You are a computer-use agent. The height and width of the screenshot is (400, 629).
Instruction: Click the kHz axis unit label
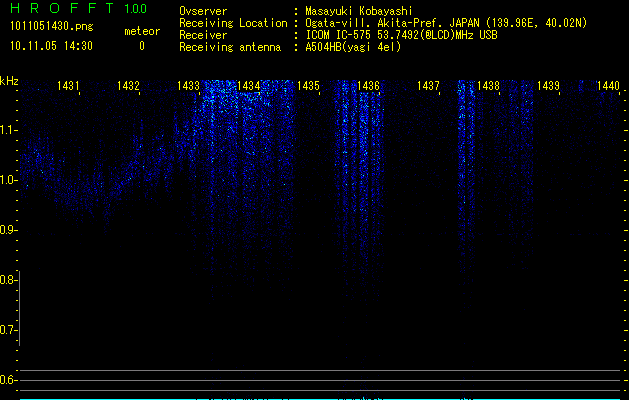[9, 81]
